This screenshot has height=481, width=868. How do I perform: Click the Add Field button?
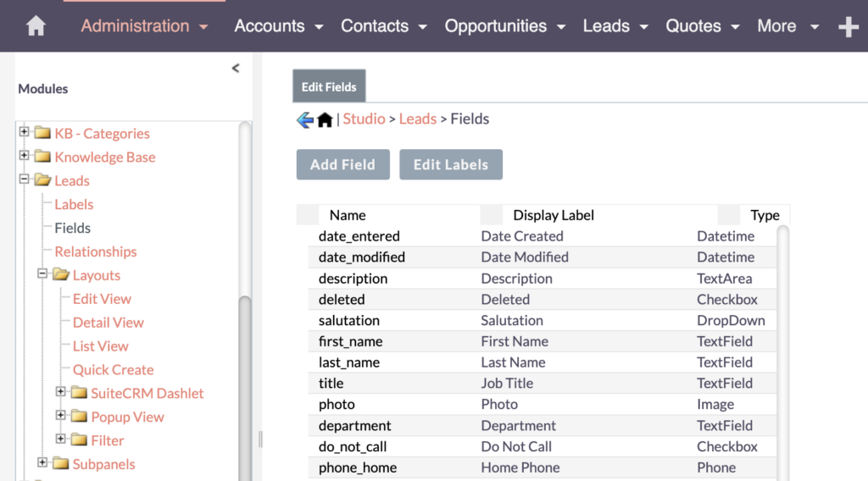tap(342, 165)
